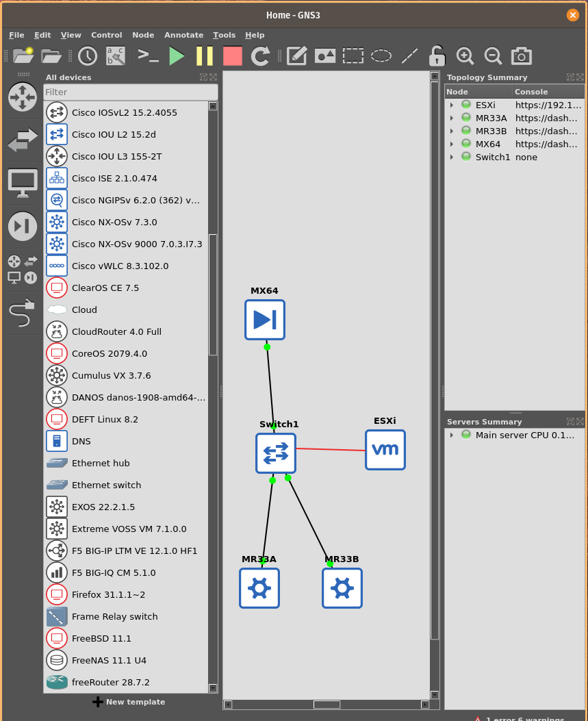Screen dimensions: 588x721
Task: Browse routers in the left device sidebar
Action: click(23, 97)
